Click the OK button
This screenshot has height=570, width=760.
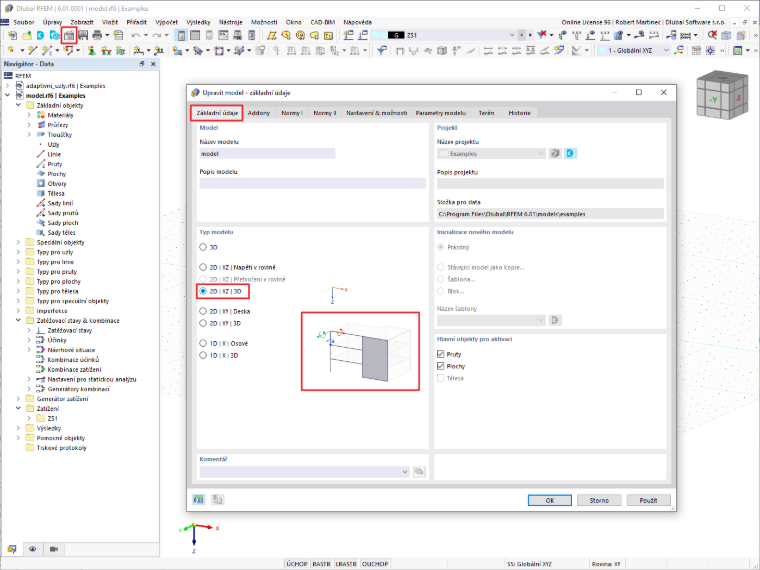click(550, 500)
